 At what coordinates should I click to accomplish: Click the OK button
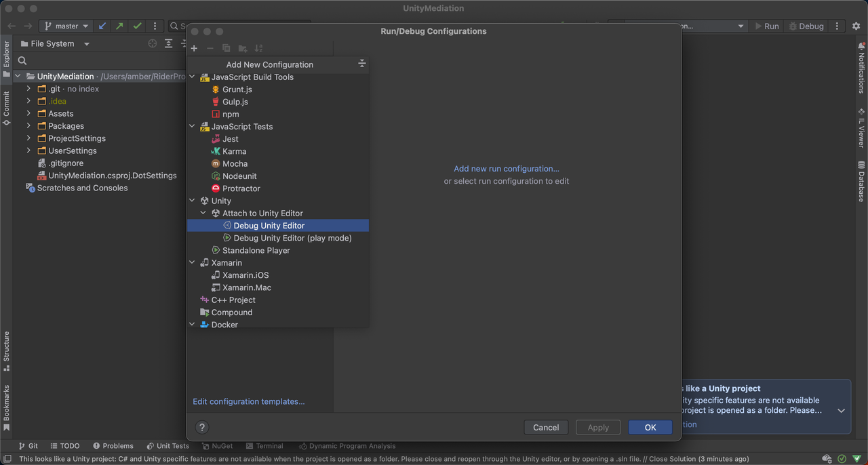pos(650,427)
